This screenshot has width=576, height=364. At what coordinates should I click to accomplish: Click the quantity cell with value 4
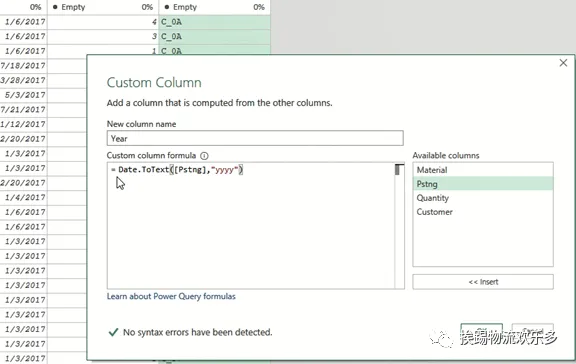point(103,22)
